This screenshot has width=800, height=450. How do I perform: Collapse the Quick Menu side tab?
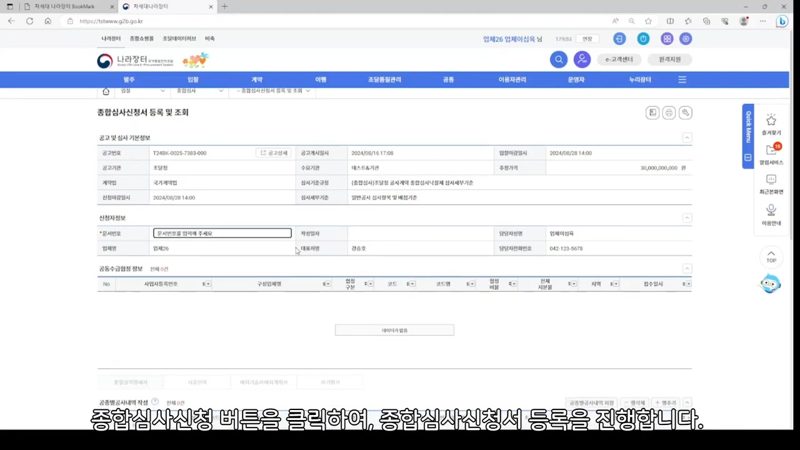coord(748,158)
